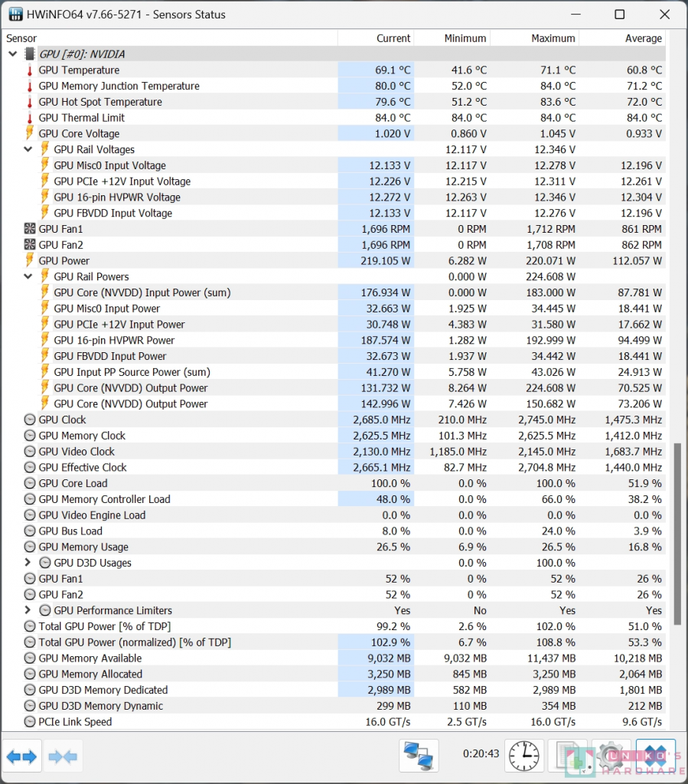
Task: Select Total GPU Power (normalized) [% of TDP]
Action: tap(334, 642)
